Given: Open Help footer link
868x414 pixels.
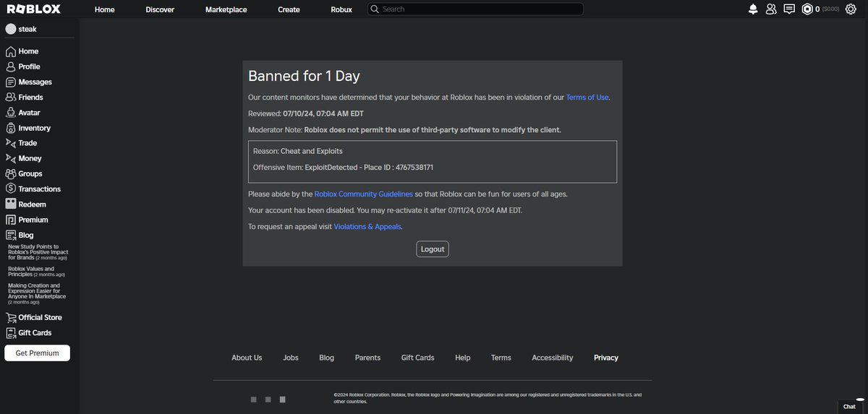Looking at the screenshot, I should (x=463, y=358).
